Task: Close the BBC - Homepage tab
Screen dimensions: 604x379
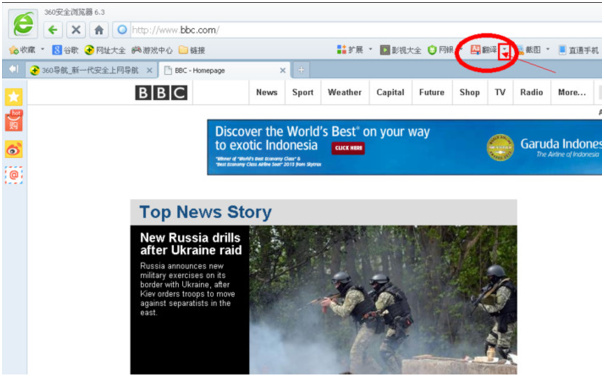Action: (283, 70)
